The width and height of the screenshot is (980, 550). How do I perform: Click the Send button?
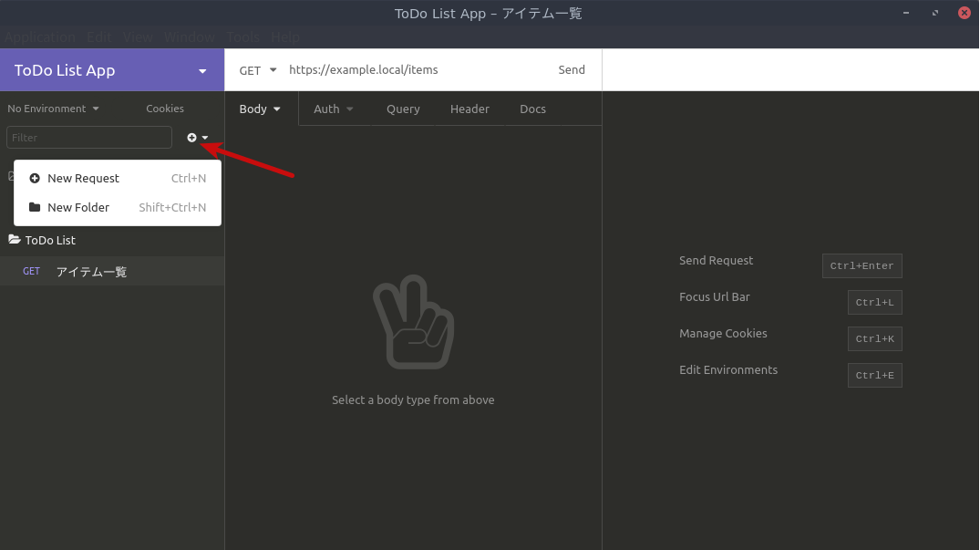click(x=572, y=69)
